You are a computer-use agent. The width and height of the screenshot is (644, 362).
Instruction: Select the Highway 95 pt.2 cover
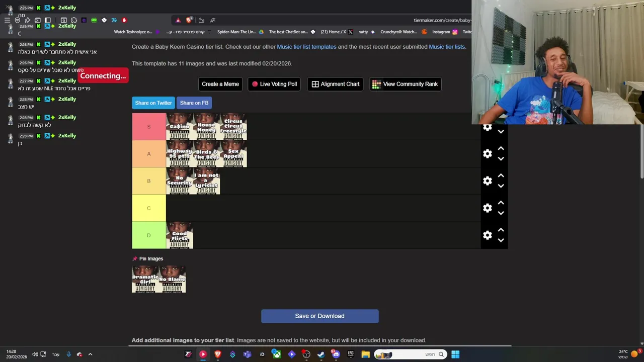[x=180, y=154]
